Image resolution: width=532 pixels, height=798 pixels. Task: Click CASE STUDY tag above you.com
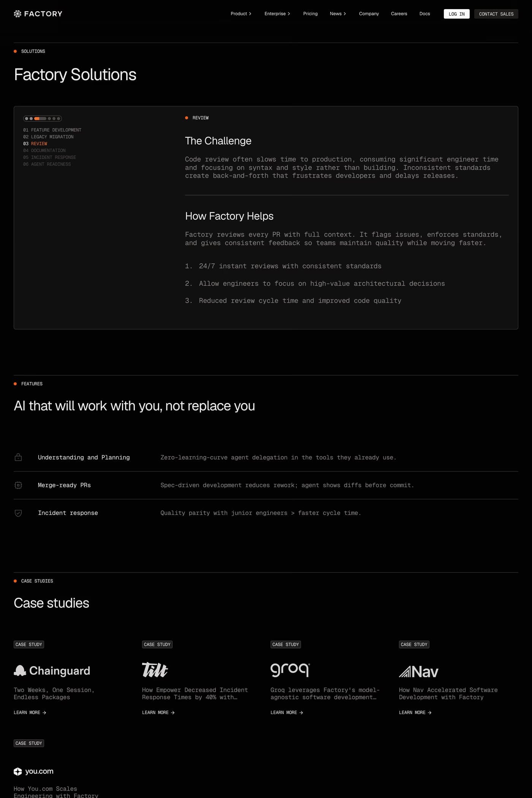point(29,743)
